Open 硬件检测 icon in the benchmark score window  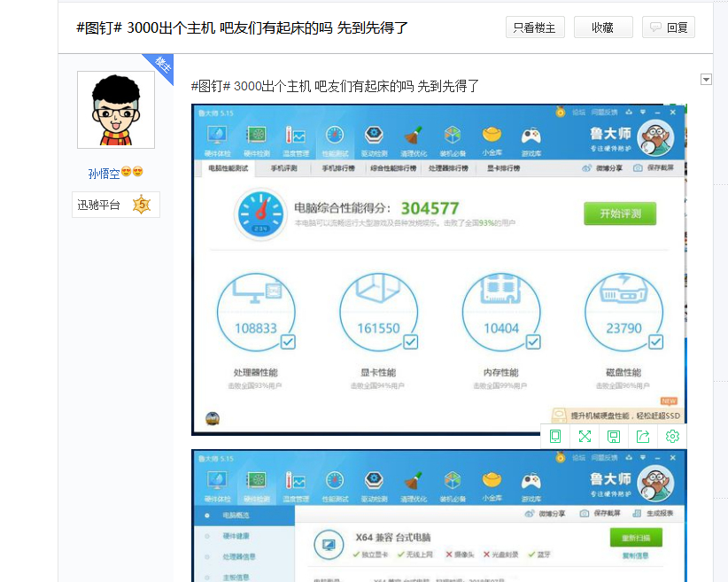point(256,141)
